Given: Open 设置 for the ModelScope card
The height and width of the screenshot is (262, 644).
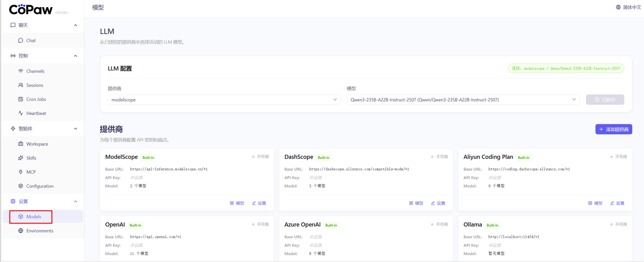Looking at the screenshot, I should pos(259,203).
